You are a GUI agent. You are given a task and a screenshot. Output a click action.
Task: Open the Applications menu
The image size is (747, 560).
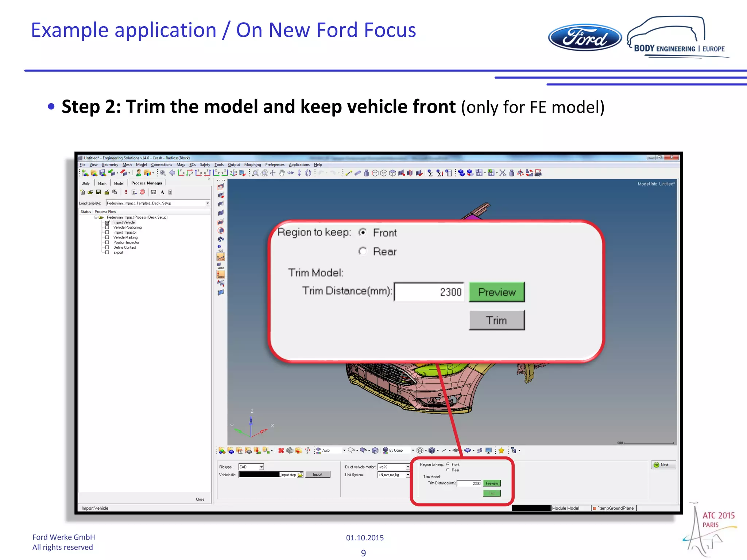299,165
